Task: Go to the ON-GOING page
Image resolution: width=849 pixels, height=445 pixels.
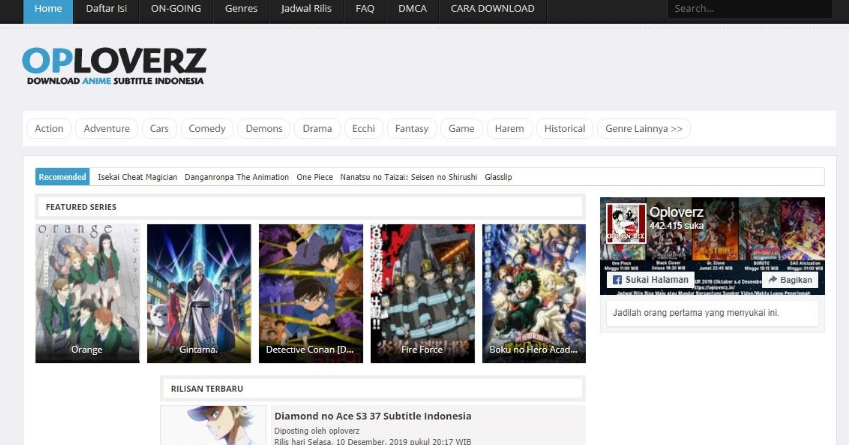Action: (175, 9)
